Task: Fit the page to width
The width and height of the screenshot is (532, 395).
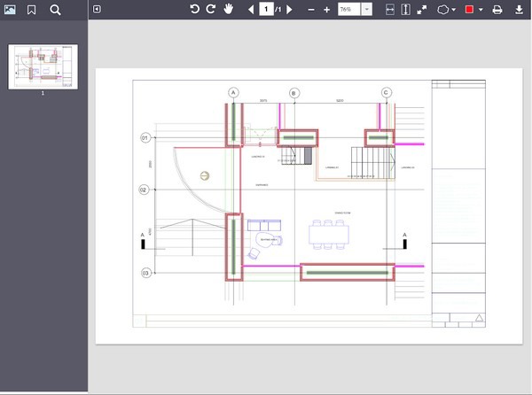Action: [x=388, y=10]
